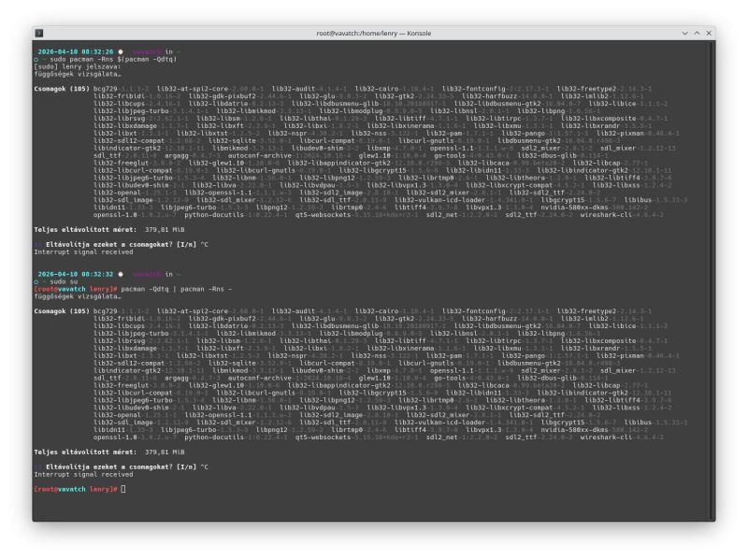
Task: Minimize the Konsole window
Action: (x=685, y=33)
